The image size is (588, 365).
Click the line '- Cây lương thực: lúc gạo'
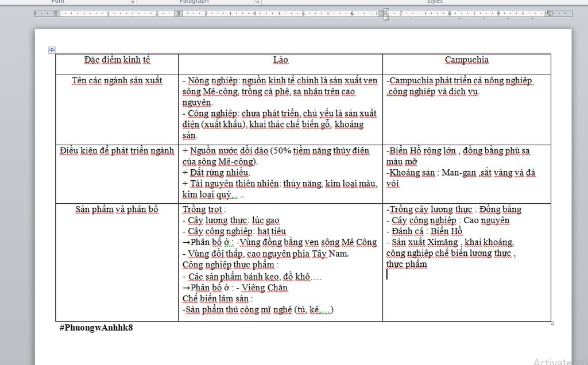[231, 220]
